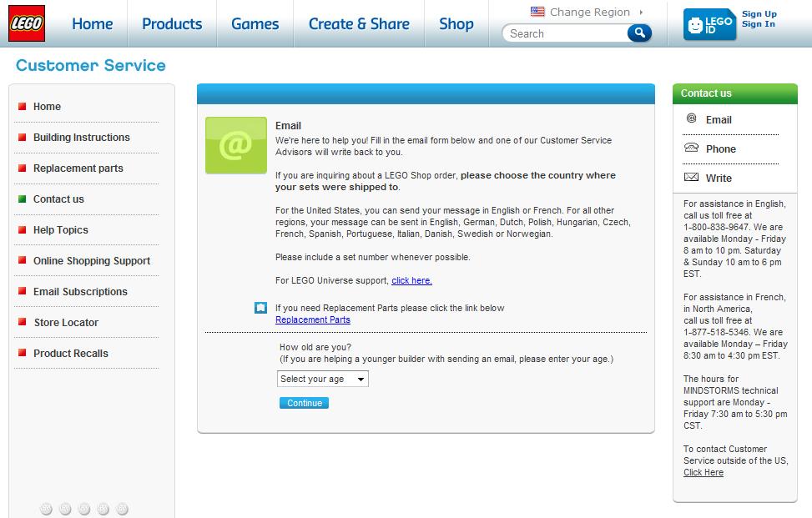The image size is (812, 518).
Task: Click the envelope icon beside Write
Action: pyautogui.click(x=691, y=177)
